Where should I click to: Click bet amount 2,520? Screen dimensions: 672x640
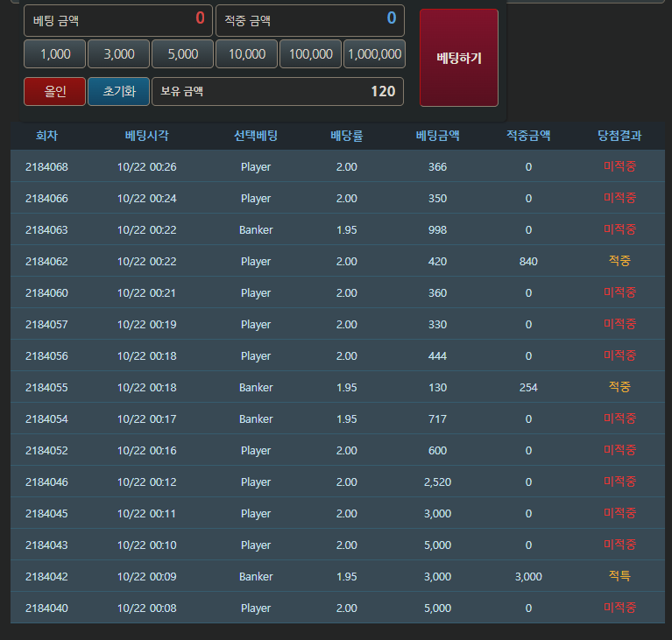(x=437, y=482)
